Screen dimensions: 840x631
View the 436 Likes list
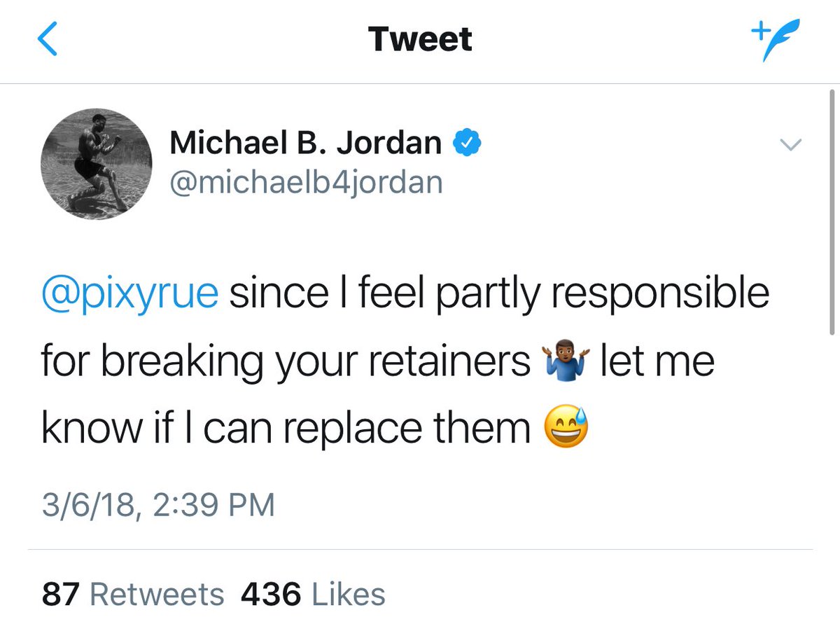coord(313,595)
